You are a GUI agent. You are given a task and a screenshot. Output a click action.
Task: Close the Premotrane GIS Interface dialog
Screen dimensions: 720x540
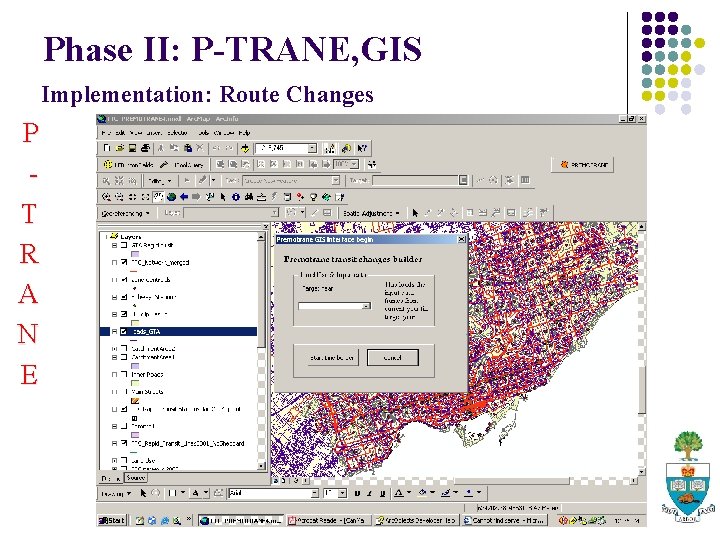point(461,239)
